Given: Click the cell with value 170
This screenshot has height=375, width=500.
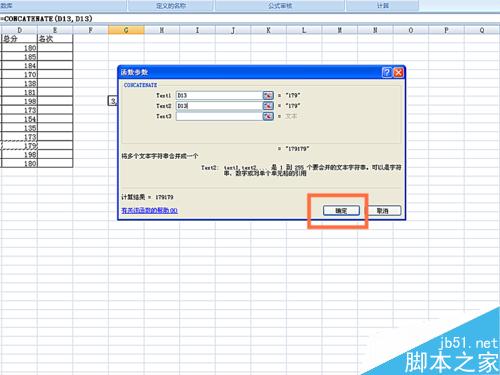Looking at the screenshot, I should tap(19, 74).
